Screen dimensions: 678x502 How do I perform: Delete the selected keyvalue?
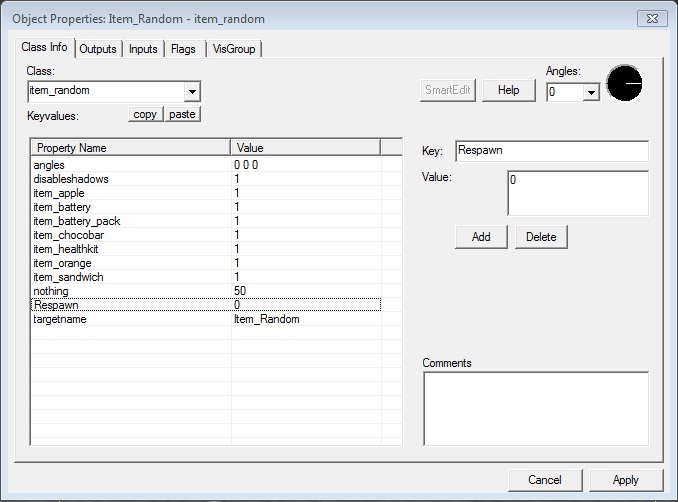point(541,237)
